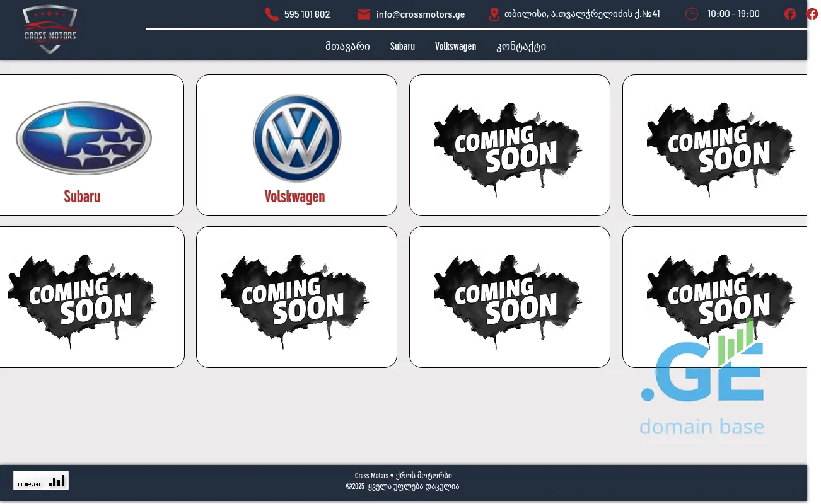Screen dimensions: 821x504
Task: Click the red phone handset icon
Action: 272,14
